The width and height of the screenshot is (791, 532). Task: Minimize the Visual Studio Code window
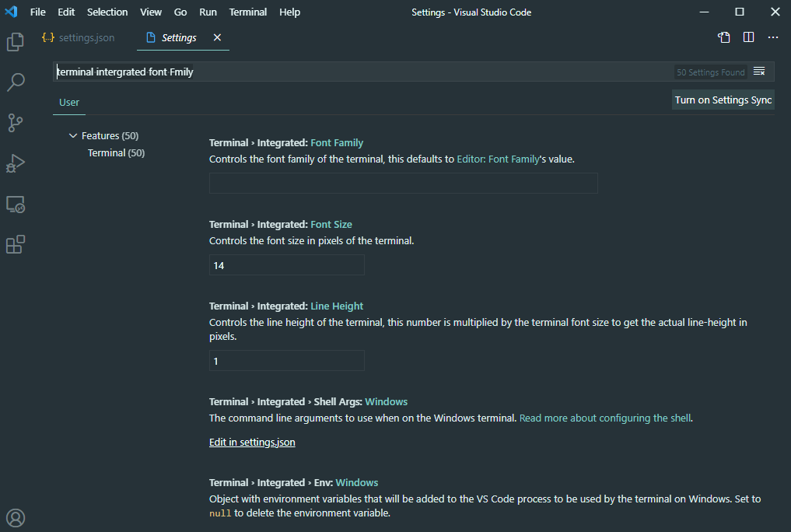704,12
